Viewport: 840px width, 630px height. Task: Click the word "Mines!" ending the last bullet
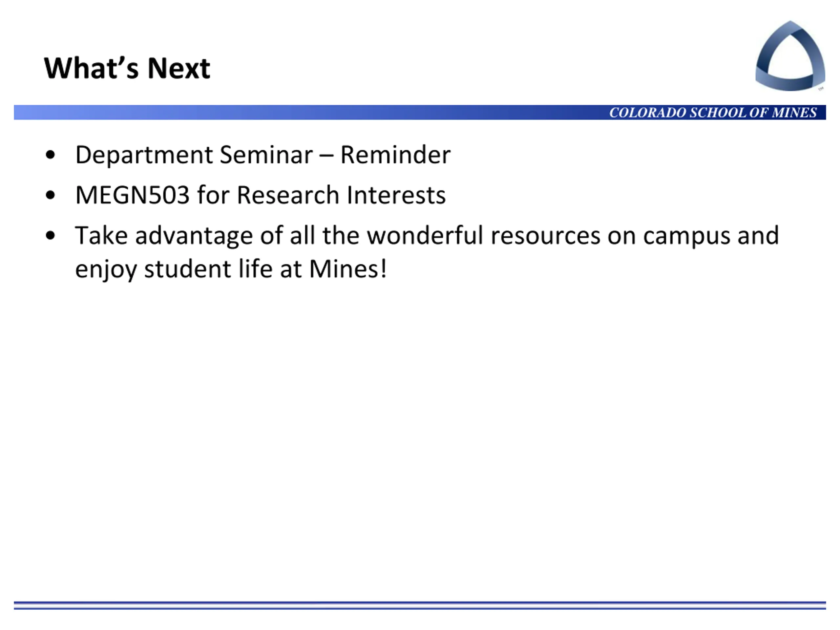348,269
